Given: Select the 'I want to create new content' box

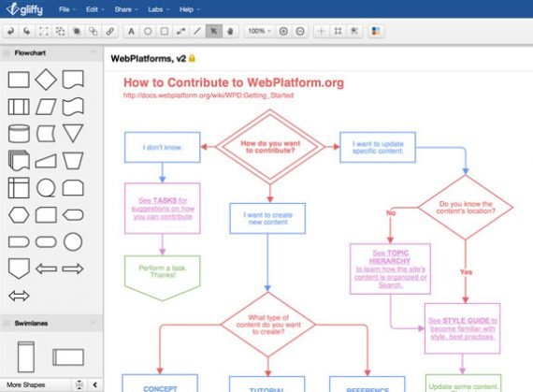Looking at the screenshot, I should pyautogui.click(x=267, y=219).
